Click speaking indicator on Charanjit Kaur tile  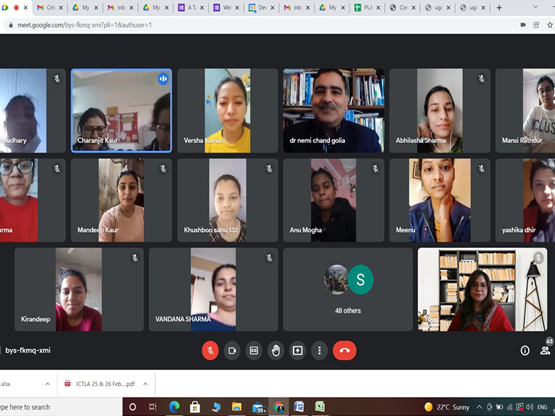pyautogui.click(x=163, y=79)
